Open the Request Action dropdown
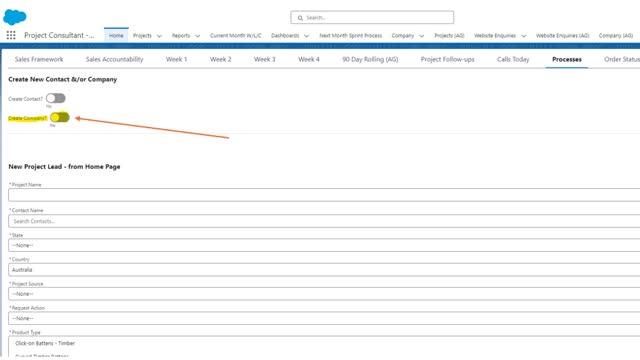640x360 pixels. click(x=324, y=318)
